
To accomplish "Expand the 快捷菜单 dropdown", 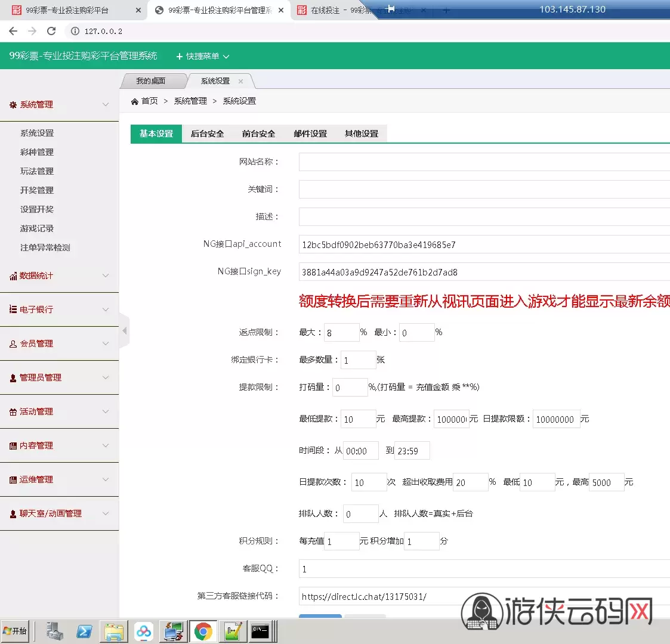I will 203,57.
